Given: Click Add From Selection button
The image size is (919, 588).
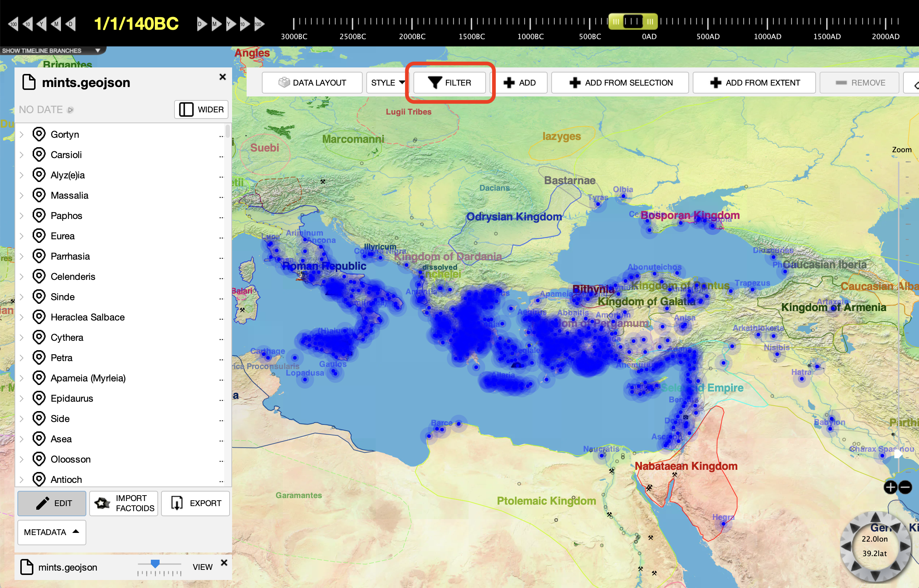Looking at the screenshot, I should point(620,83).
